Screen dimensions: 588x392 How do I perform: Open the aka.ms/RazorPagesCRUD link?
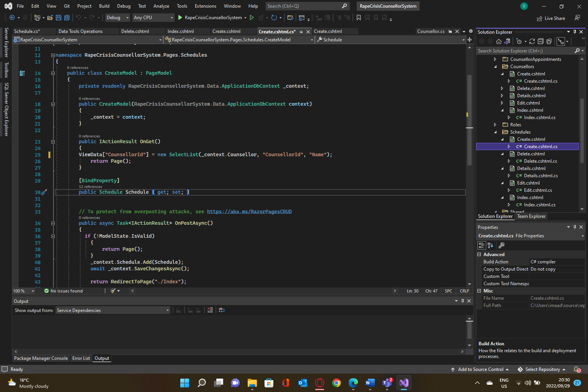[x=249, y=212]
